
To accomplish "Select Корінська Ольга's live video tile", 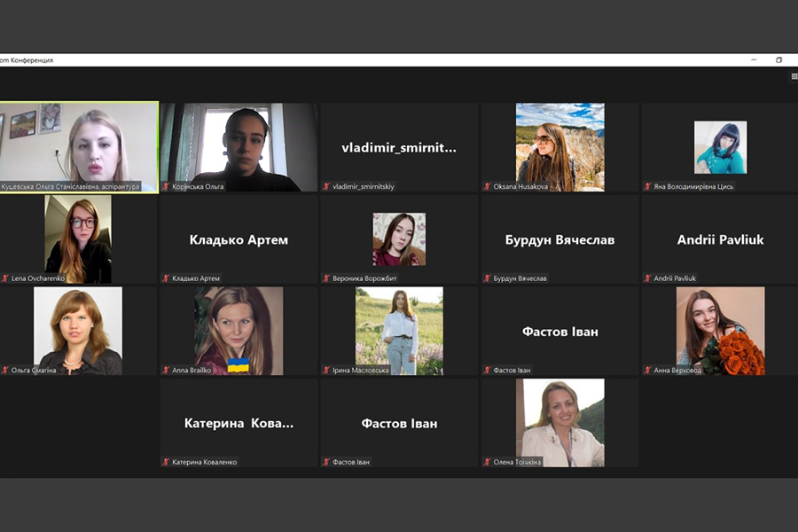I will point(239,147).
